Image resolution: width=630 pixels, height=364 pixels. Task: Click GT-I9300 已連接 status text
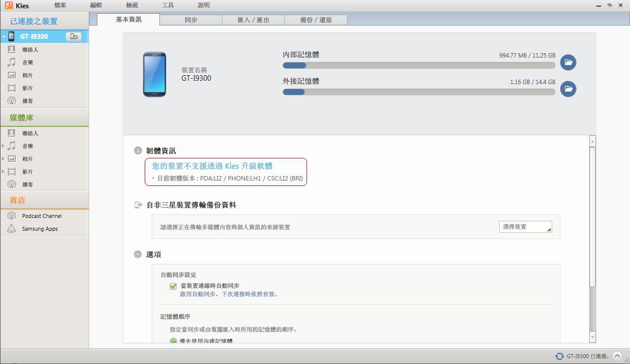588,356
